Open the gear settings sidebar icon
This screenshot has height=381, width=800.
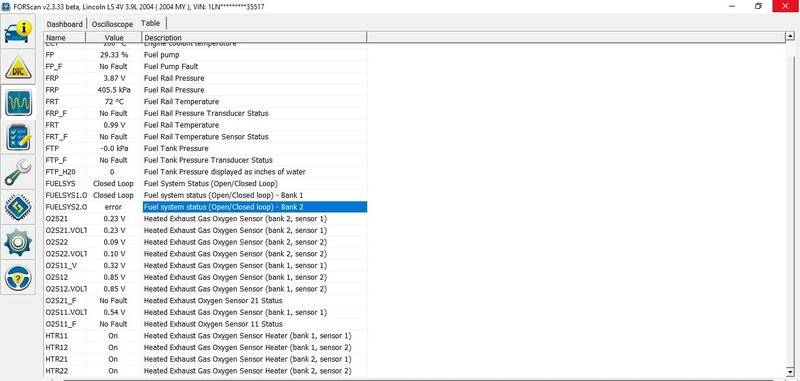pyautogui.click(x=18, y=243)
